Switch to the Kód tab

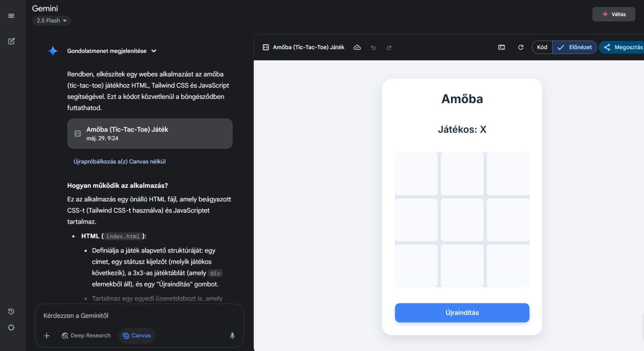click(542, 48)
